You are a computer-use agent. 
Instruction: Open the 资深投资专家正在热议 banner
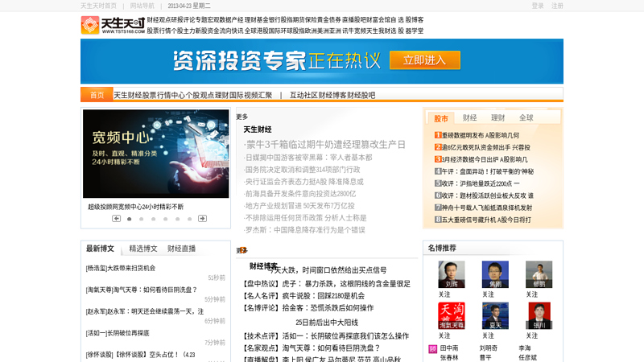(x=322, y=61)
